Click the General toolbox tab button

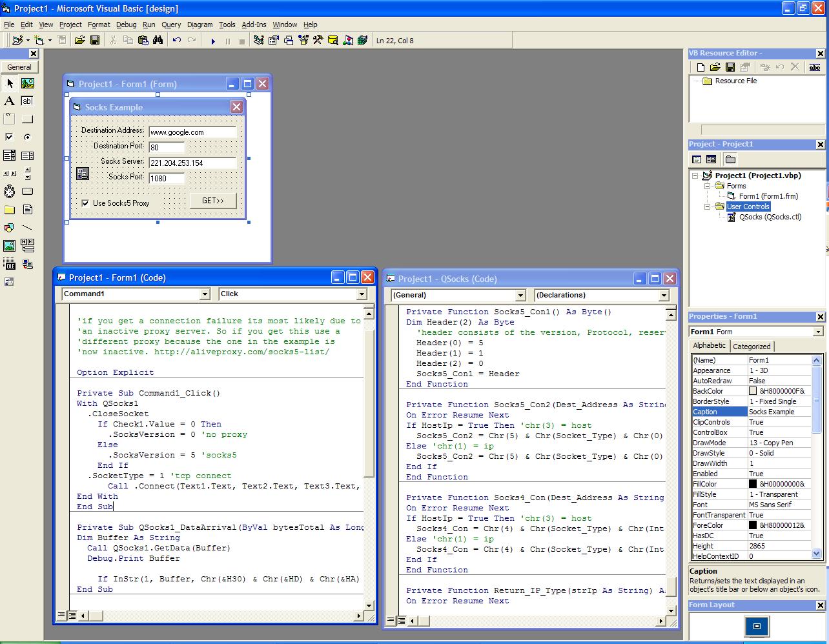tap(19, 67)
